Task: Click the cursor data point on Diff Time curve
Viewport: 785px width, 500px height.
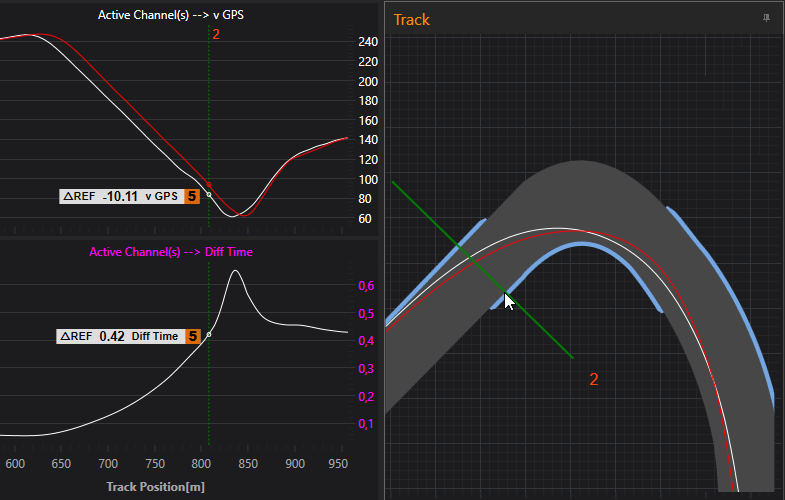Action: [208, 335]
